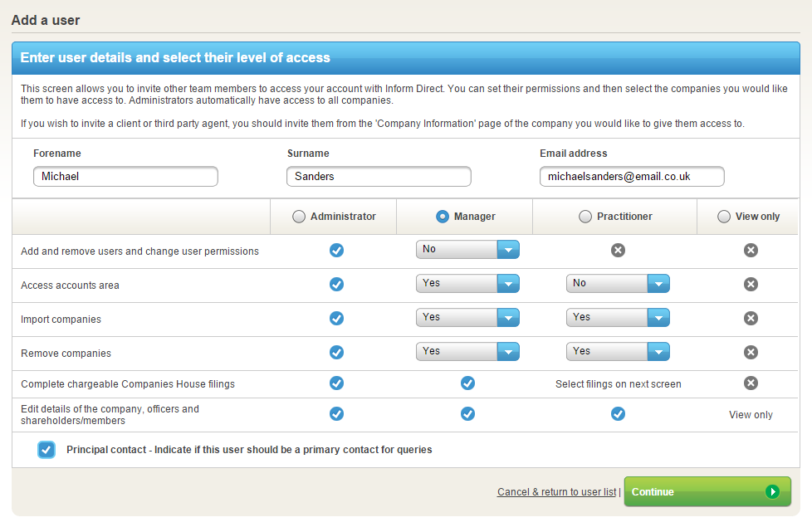Image resolution: width=812 pixels, height=532 pixels.
Task: Click View only cross for Remove companies
Action: 751,352
